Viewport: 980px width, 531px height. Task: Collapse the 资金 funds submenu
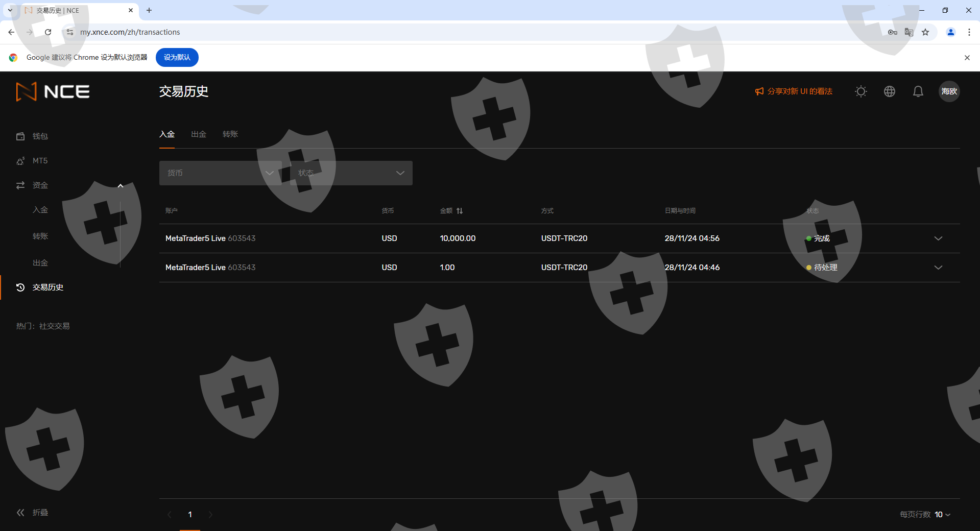[x=121, y=185]
